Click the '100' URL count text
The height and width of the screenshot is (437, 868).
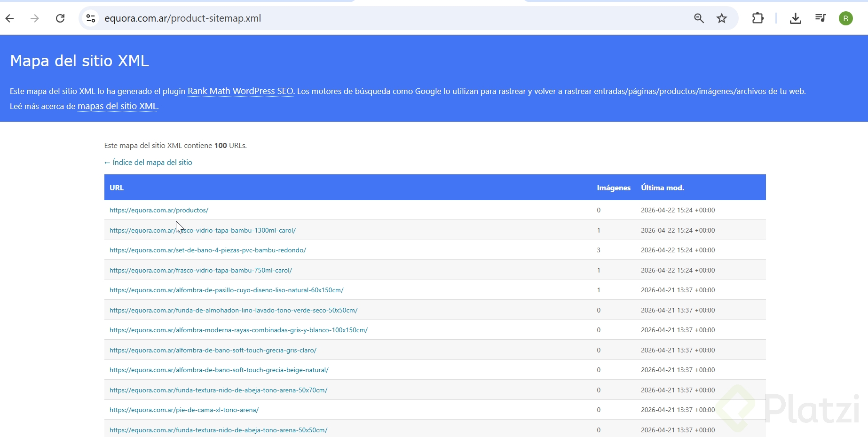pyautogui.click(x=221, y=146)
